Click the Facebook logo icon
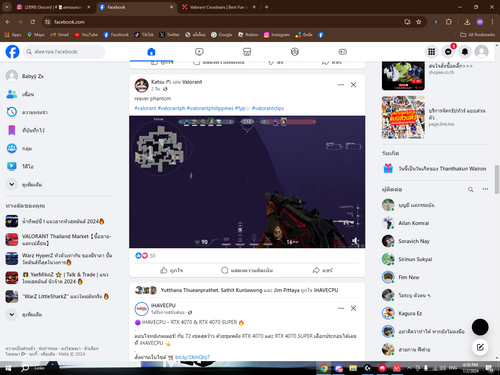This screenshot has width=500, height=375. click(12, 52)
